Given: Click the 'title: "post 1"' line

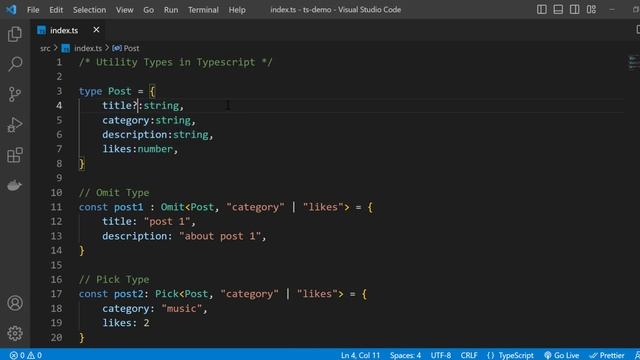Looking at the screenshot, I should (x=149, y=221).
